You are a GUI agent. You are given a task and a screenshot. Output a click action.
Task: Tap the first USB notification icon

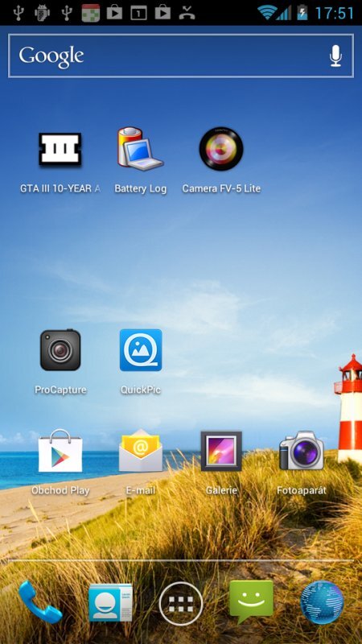19,13
